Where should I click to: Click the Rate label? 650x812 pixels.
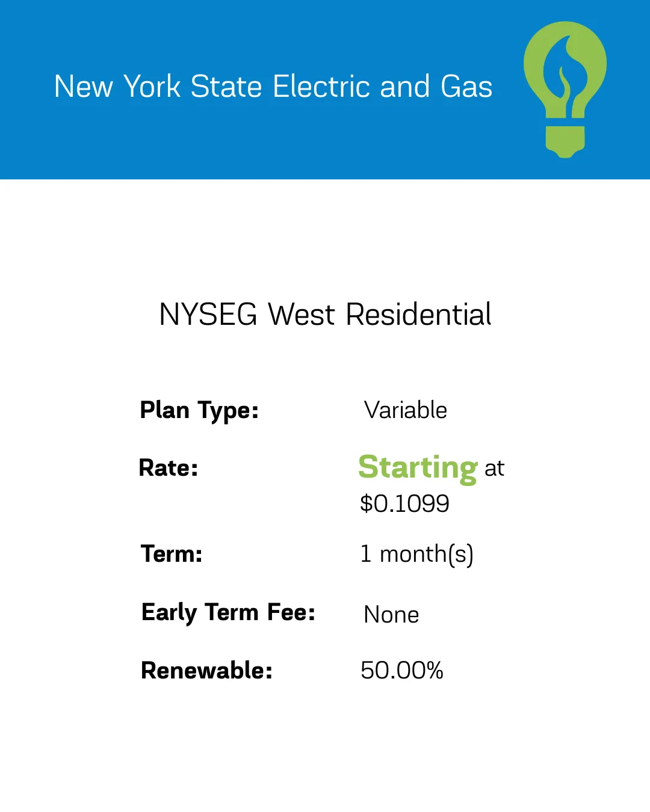tap(169, 468)
